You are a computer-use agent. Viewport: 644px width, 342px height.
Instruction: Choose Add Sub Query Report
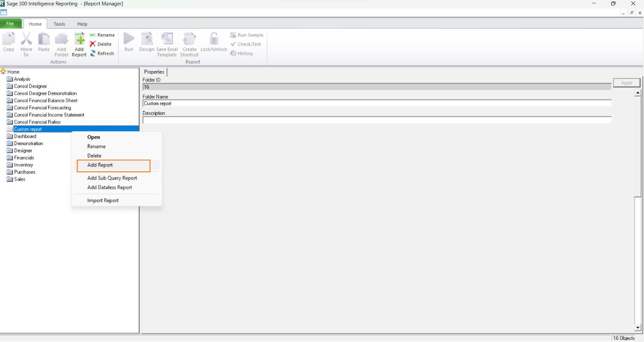112,178
